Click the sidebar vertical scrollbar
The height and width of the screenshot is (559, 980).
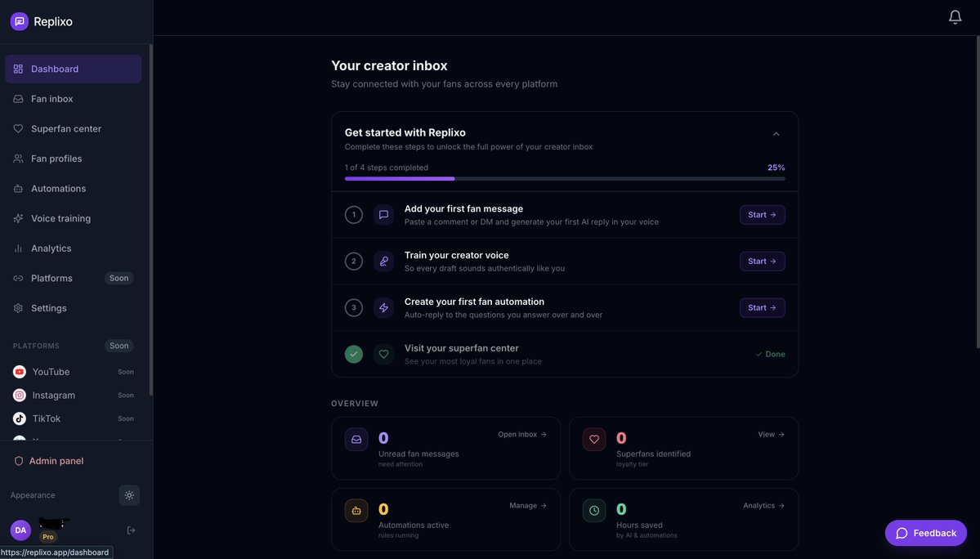coord(150,218)
